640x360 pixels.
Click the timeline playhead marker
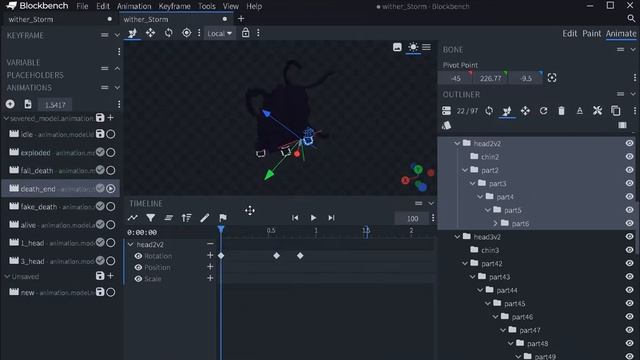pos(221,229)
